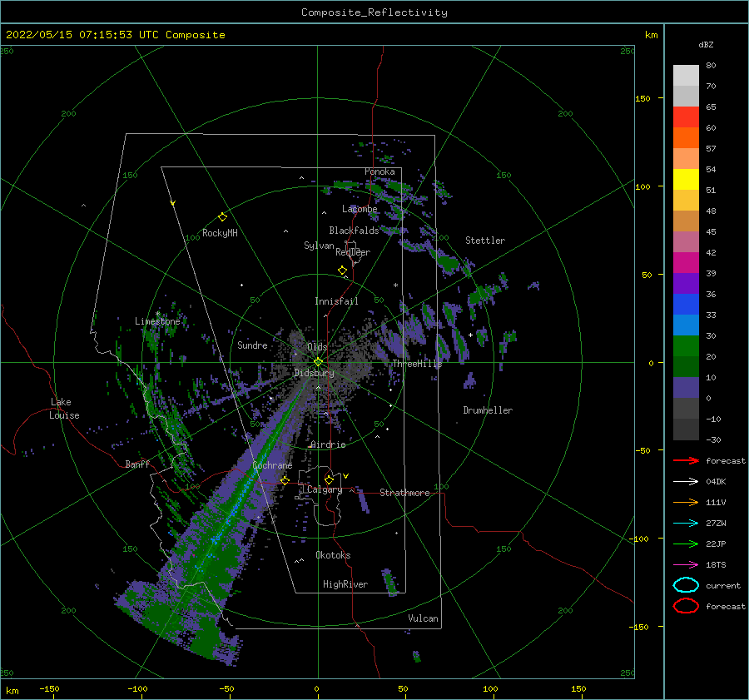Viewport: 749px width, 700px height.
Task: Select the Sundre label
Action: [252, 345]
